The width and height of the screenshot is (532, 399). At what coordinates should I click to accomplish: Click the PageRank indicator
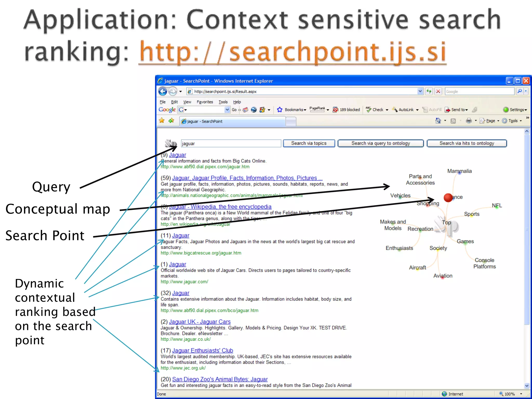tap(317, 109)
